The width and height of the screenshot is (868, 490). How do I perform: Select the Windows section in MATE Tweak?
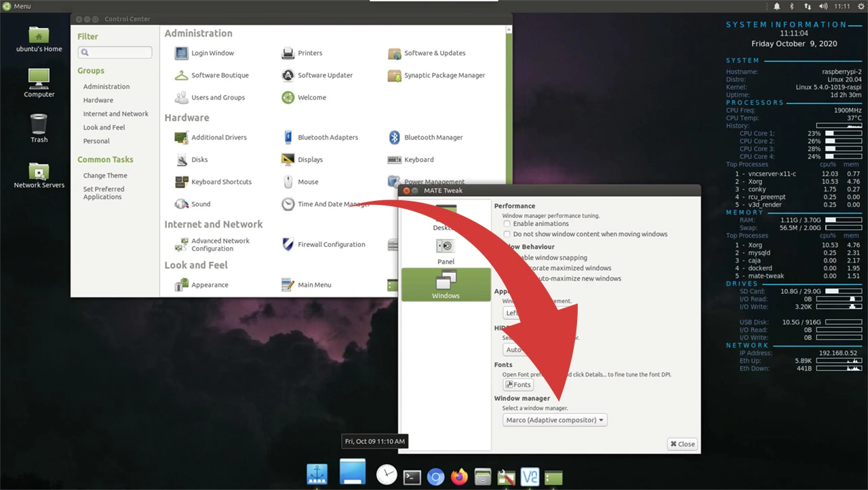(446, 284)
